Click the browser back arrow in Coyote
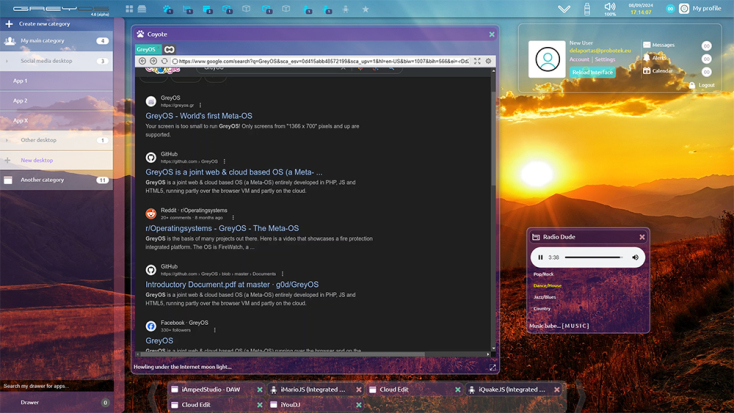 [142, 61]
